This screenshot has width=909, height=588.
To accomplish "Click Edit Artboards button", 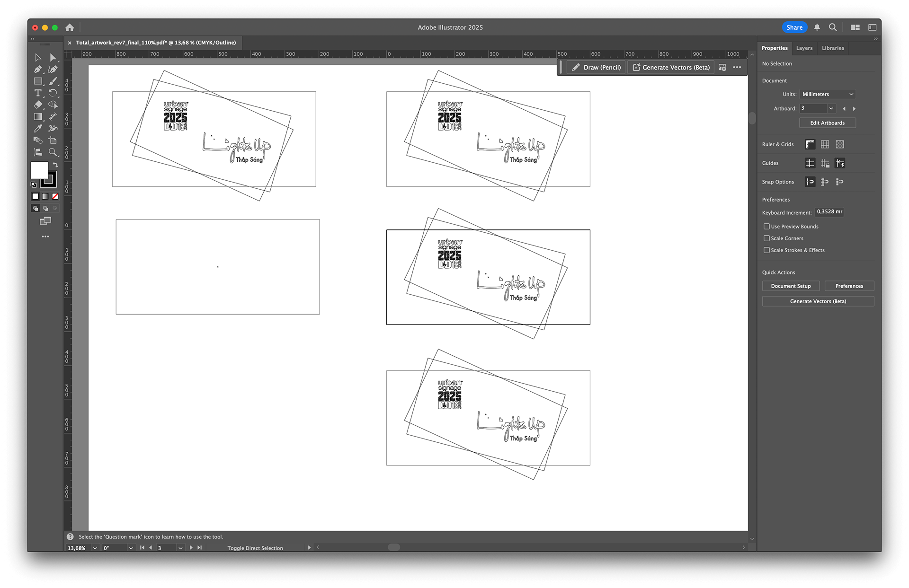I will click(827, 123).
